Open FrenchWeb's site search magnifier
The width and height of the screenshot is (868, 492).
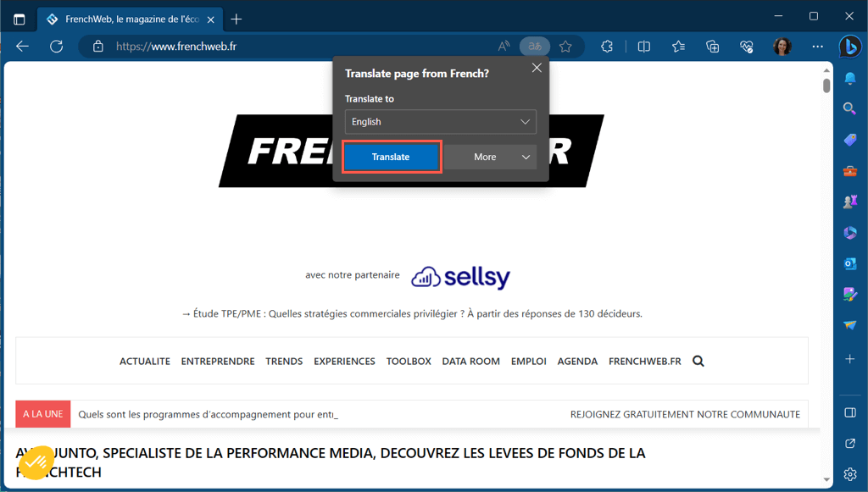698,361
